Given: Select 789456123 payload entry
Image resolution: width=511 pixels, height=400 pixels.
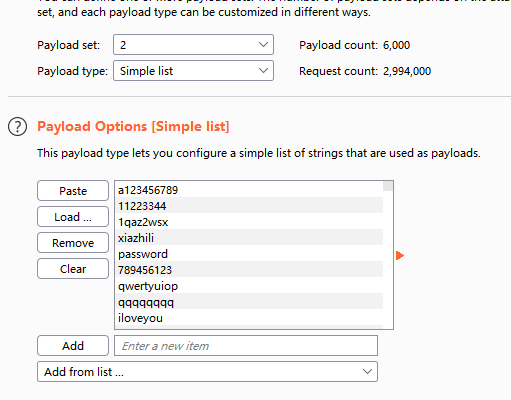Looking at the screenshot, I should [x=249, y=270].
